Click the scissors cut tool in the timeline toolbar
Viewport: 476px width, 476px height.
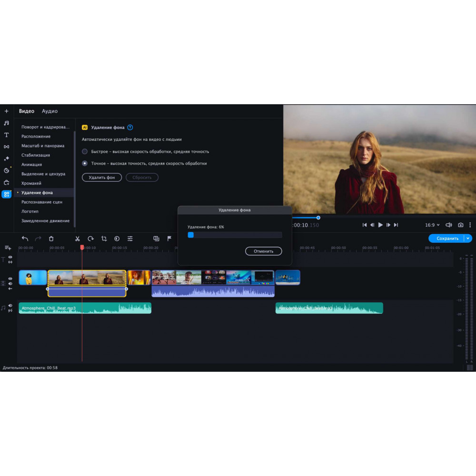(77, 238)
